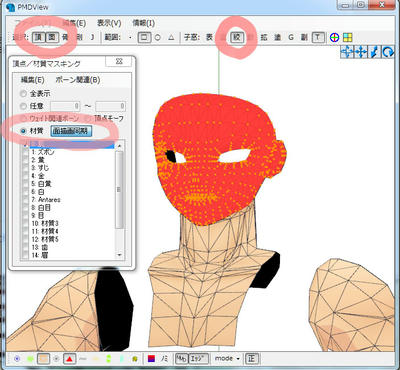Image resolution: width=400 pixels, height=370 pixels.
Task: Open the 編集(E) menu in PMDView menu bar
Action: [x=74, y=23]
